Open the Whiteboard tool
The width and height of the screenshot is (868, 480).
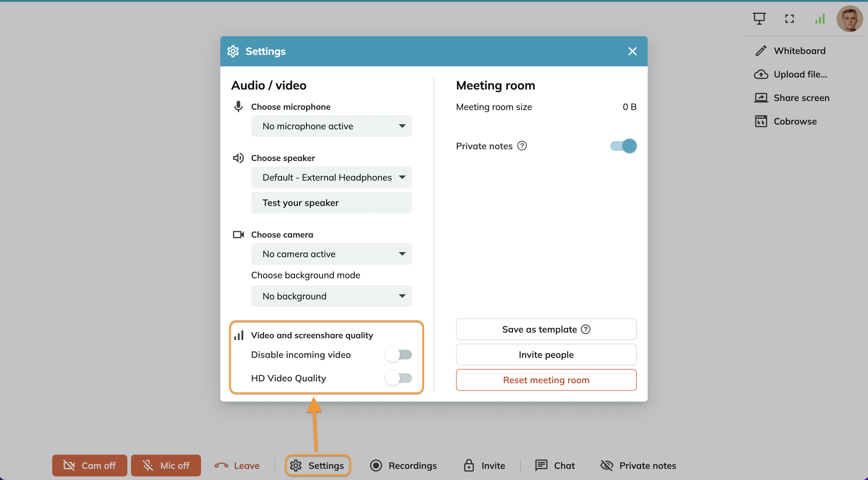coord(790,51)
